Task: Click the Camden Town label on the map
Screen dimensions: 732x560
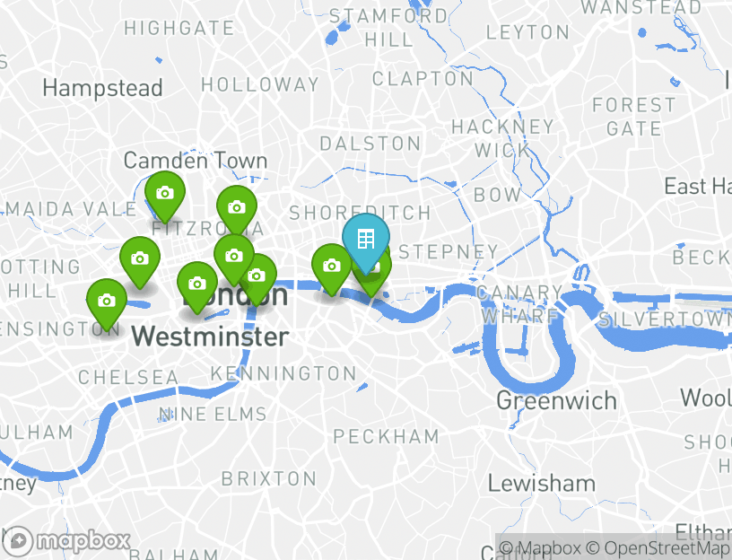Action: (x=196, y=161)
